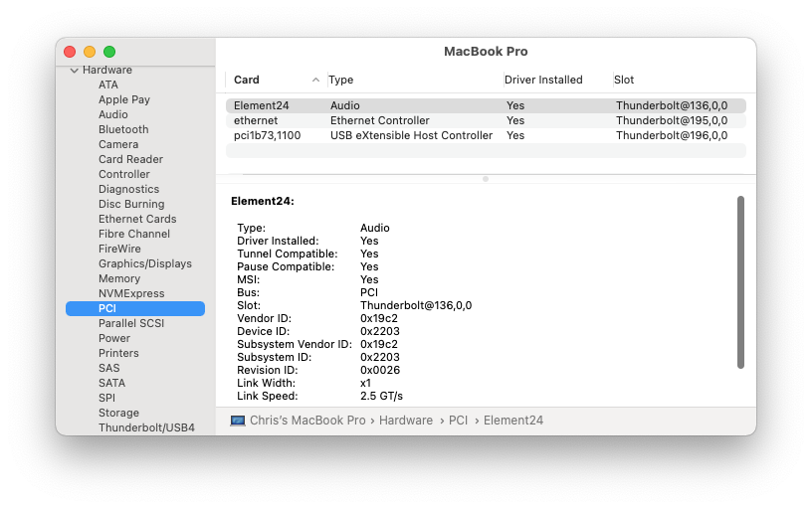
Task: Click Element24 in the path bar
Action: 513,421
